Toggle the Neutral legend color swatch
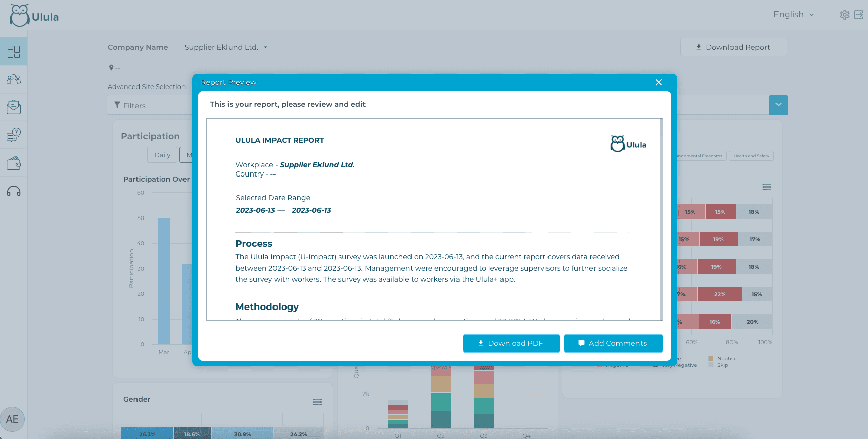Image resolution: width=868 pixels, height=439 pixels. point(711,358)
